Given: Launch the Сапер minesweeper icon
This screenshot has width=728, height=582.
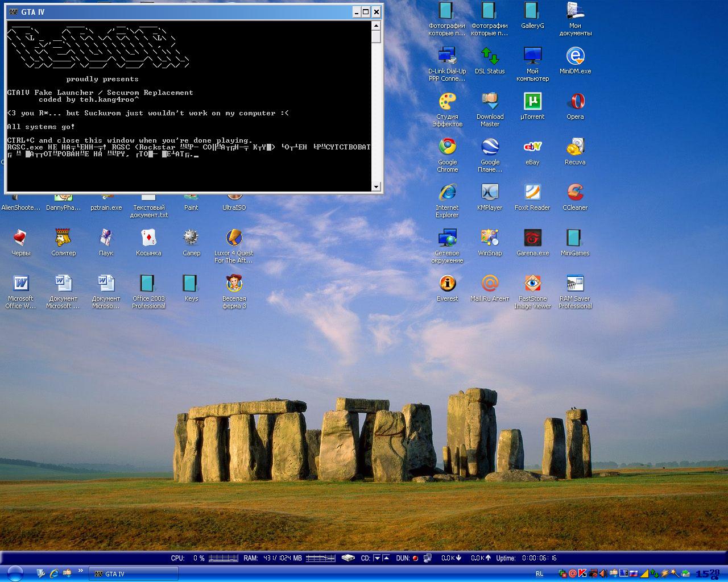Looking at the screenshot, I should [x=191, y=243].
